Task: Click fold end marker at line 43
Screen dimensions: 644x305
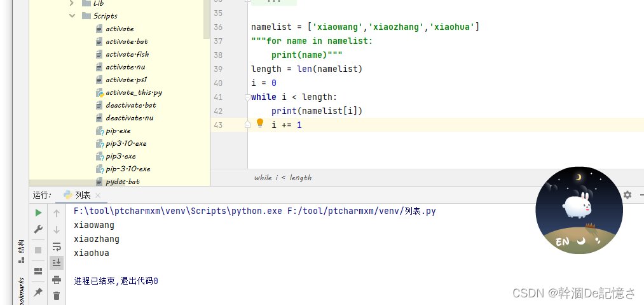Action: coord(247,125)
